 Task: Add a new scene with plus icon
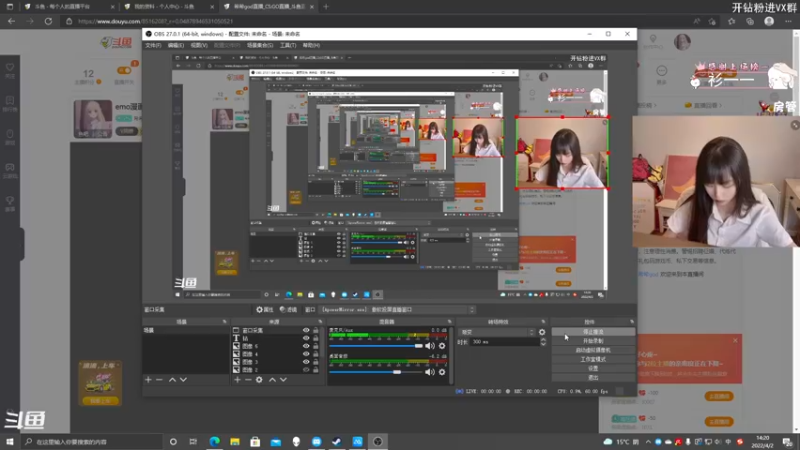(x=148, y=380)
